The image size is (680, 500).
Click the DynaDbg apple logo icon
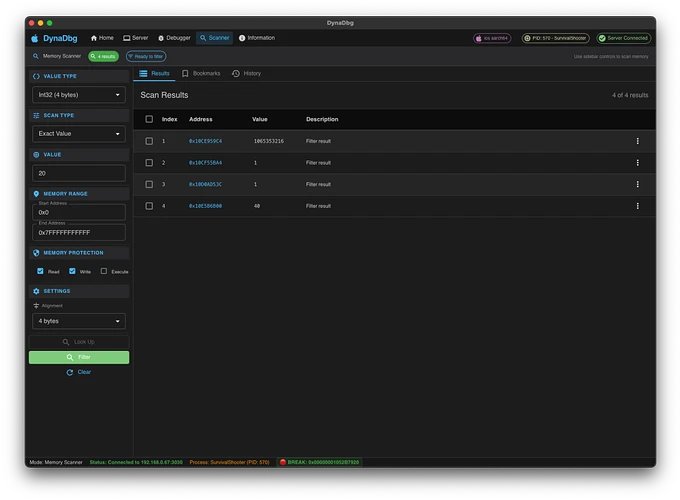click(x=36, y=38)
